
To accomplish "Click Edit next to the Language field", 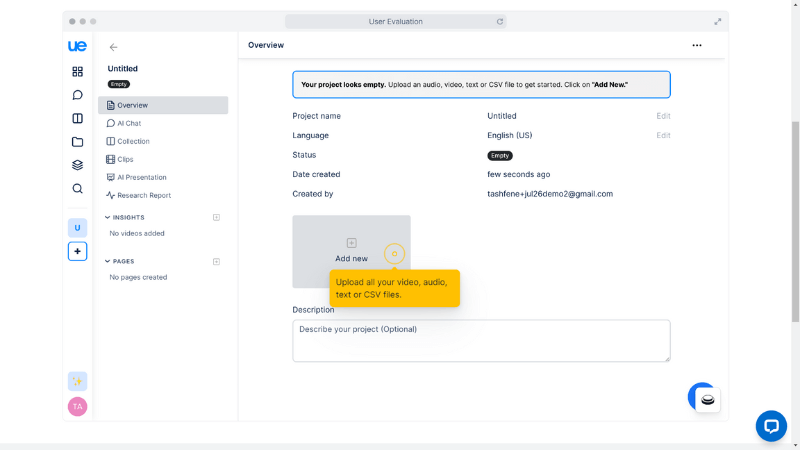I will (663, 135).
